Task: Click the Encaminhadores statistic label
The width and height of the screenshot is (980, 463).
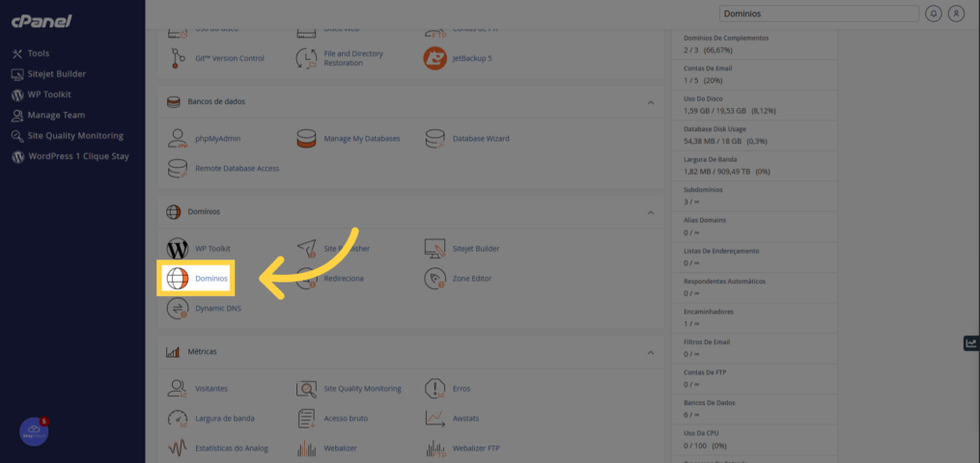Action: 709,312
